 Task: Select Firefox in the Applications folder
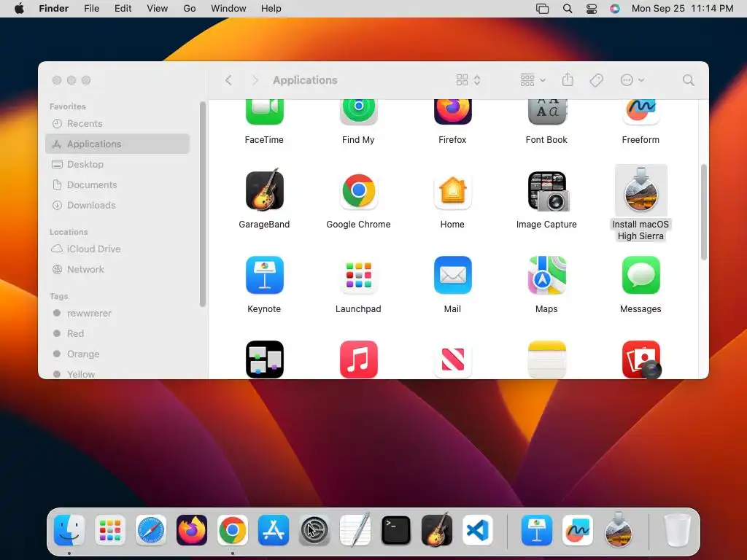452,112
